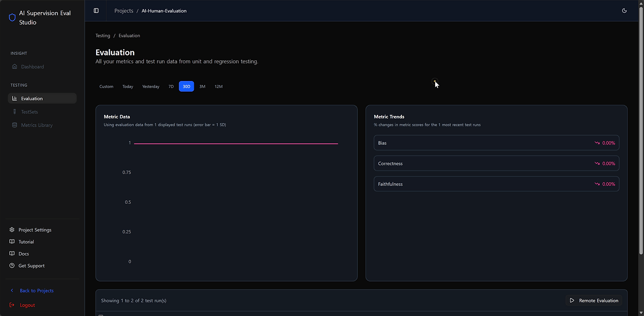Run the Remote Evaluation button

pyautogui.click(x=594, y=300)
